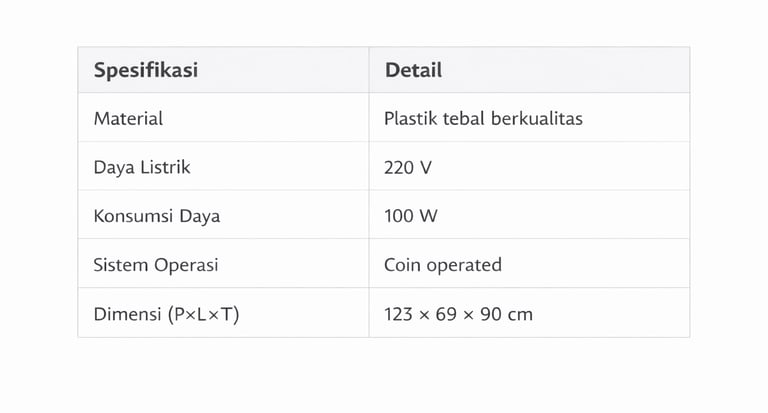768x413 pixels.
Task: Select the Daya Listrik label cell
Action: 142,168
